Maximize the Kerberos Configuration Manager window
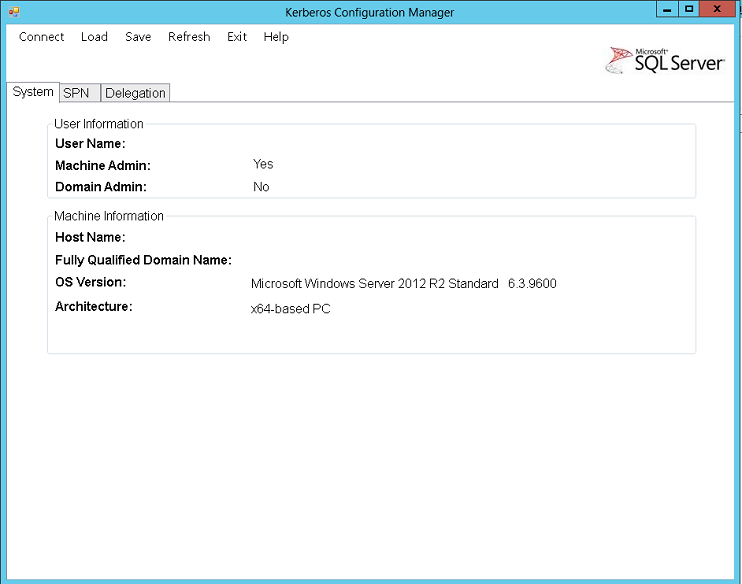The width and height of the screenshot is (742, 584). coord(689,9)
